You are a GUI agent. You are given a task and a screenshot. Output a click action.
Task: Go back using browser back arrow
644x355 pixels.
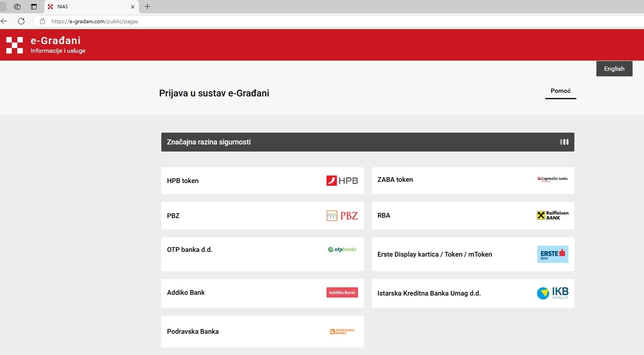coord(4,21)
